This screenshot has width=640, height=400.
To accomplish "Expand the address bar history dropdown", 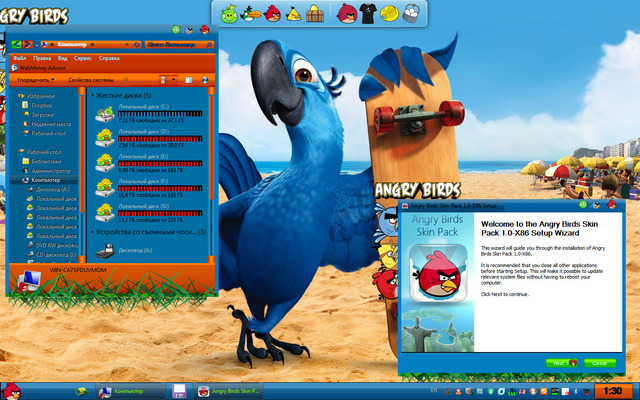I will [127, 44].
